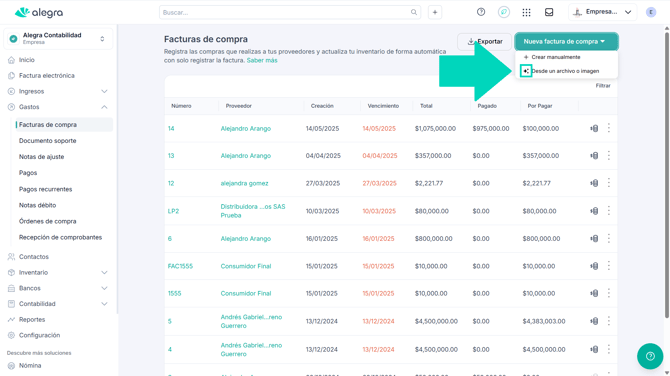Open the apps grid icon
Viewport: 670px width, 376px height.
pos(526,12)
